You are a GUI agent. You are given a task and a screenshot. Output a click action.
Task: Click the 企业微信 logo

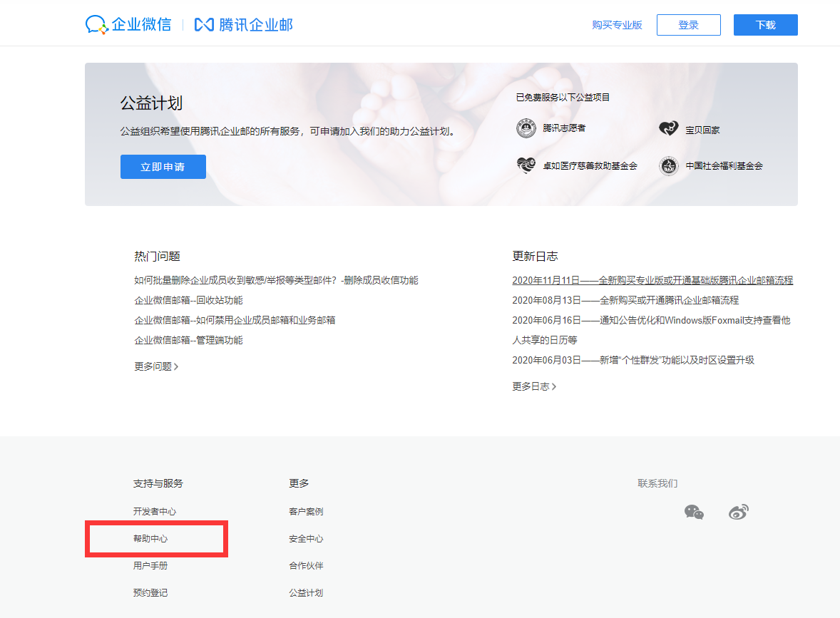(x=128, y=25)
